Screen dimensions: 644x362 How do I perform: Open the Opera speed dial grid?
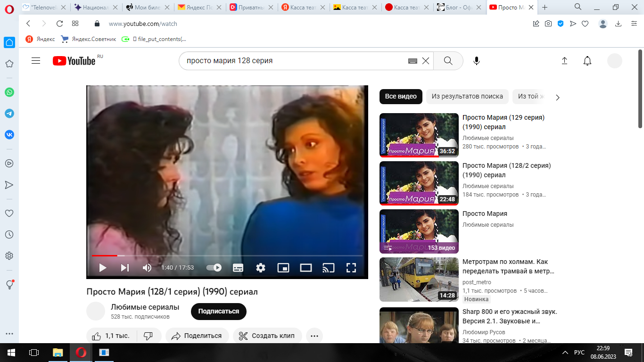(x=75, y=24)
